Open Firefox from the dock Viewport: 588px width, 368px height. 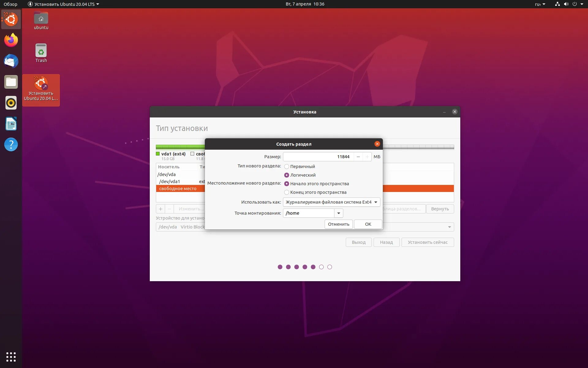(x=11, y=40)
